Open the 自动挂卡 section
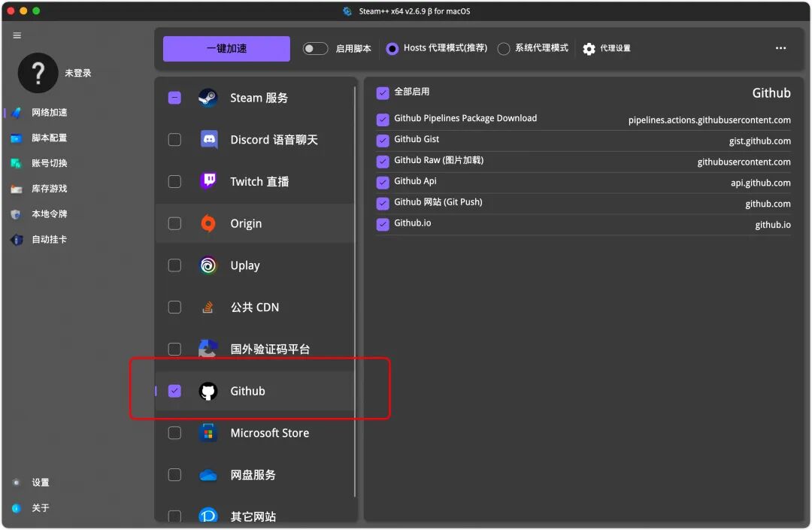 pyautogui.click(x=49, y=239)
